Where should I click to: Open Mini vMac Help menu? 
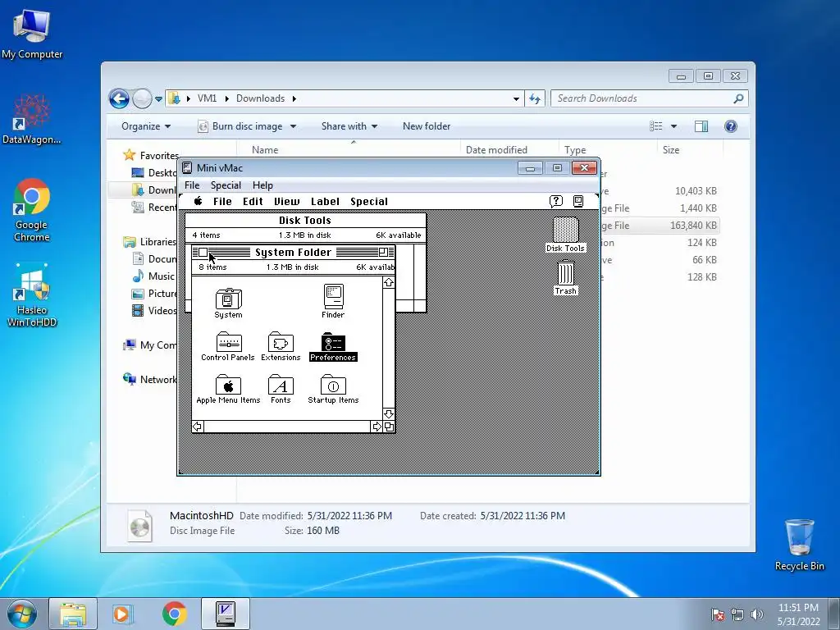coord(262,185)
